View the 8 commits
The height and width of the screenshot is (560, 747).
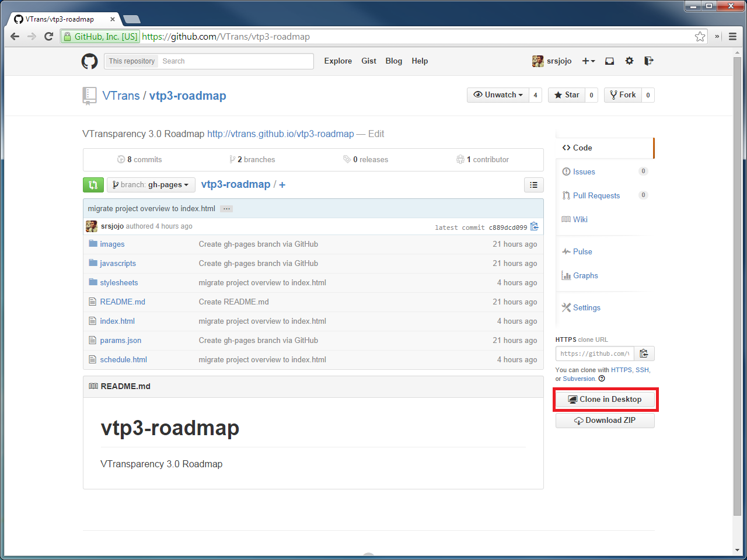pyautogui.click(x=139, y=159)
